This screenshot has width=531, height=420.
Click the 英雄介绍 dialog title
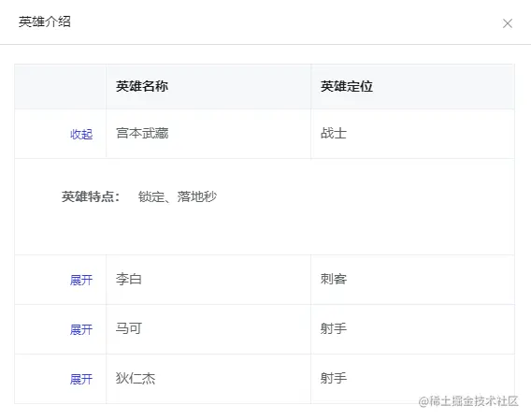[44, 22]
